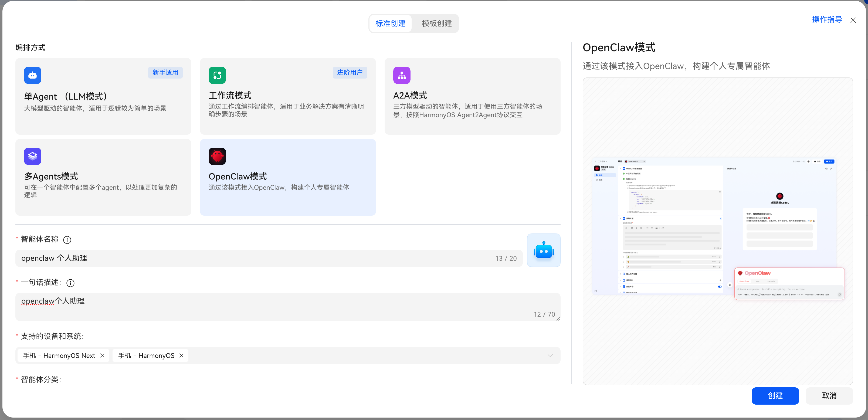This screenshot has width=868, height=420.
Task: Click the 智能体分类 label
Action: coord(41,380)
